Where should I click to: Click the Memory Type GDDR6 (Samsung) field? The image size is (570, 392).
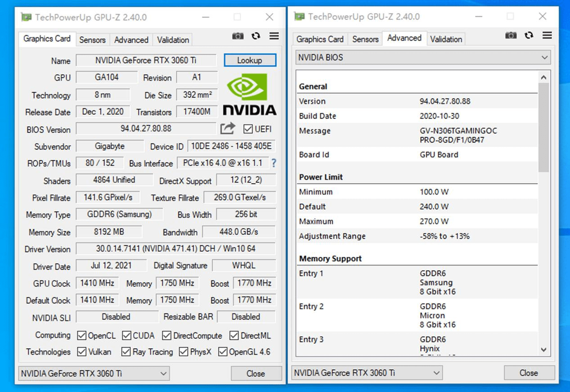coord(119,214)
